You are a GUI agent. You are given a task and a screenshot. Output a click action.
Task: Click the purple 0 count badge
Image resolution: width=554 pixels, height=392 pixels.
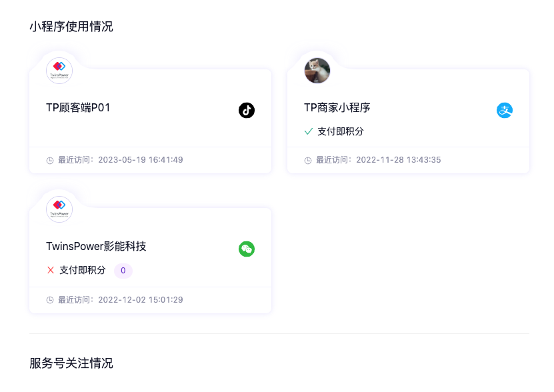point(123,270)
